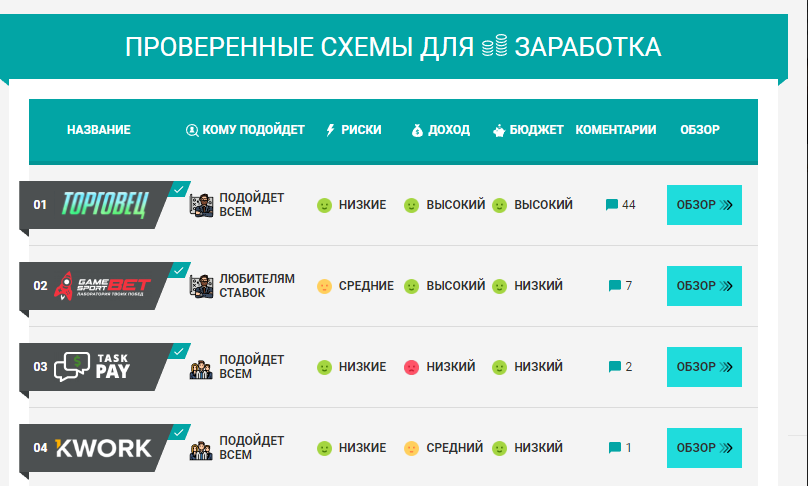The image size is (808, 486).
Task: Select the Название column header
Action: coord(98,130)
